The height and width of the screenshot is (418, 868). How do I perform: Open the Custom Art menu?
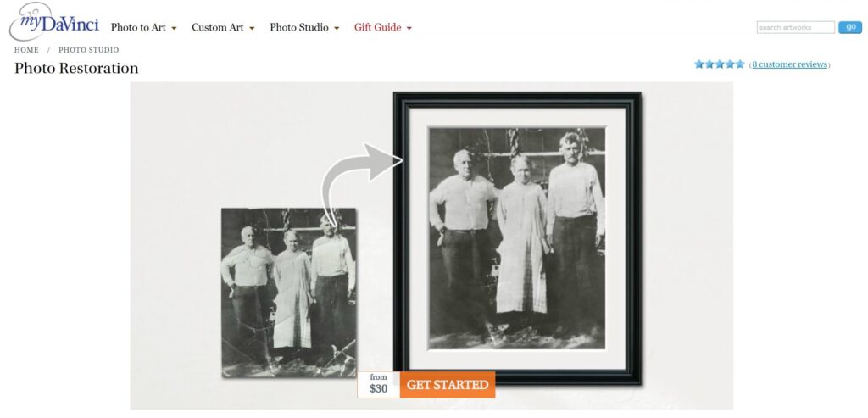(218, 28)
